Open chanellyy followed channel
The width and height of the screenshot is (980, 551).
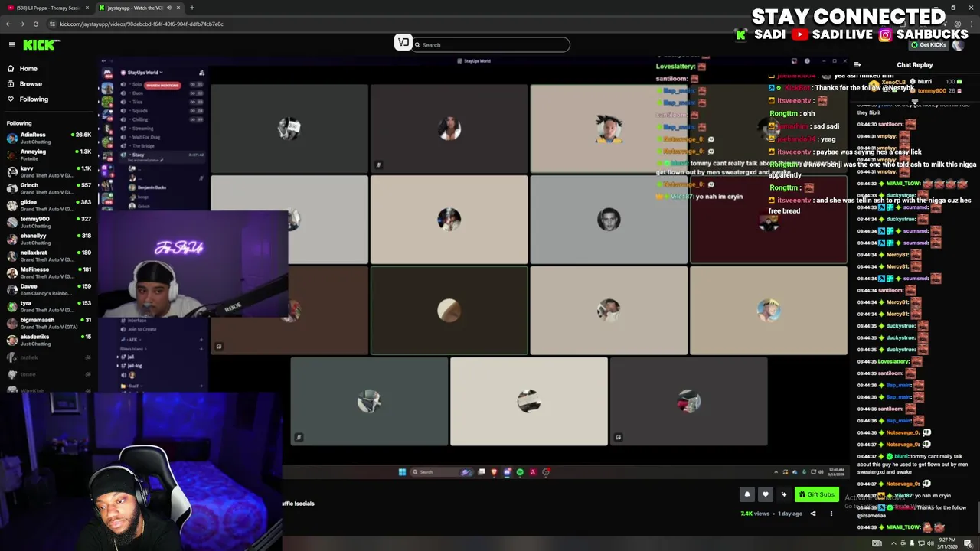tap(48, 239)
